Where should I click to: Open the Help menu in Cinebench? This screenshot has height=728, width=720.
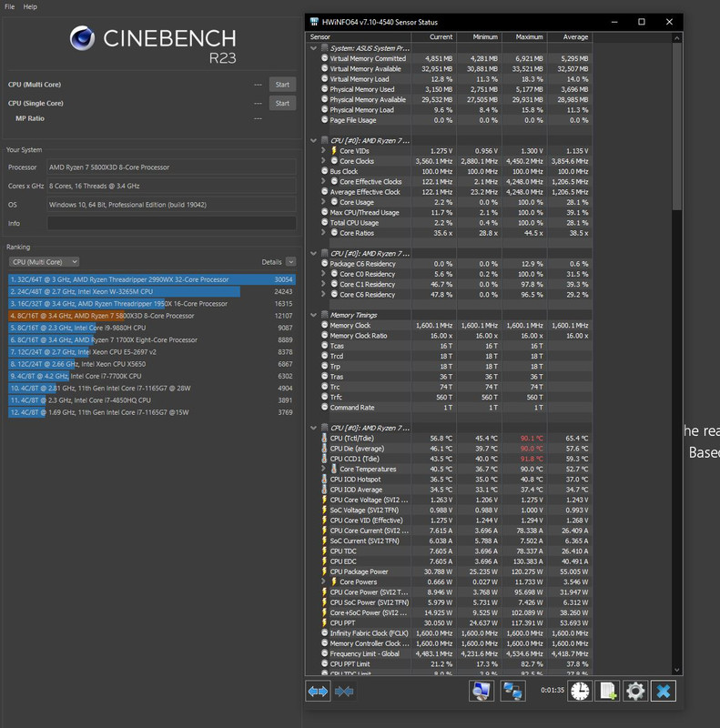coord(30,6)
